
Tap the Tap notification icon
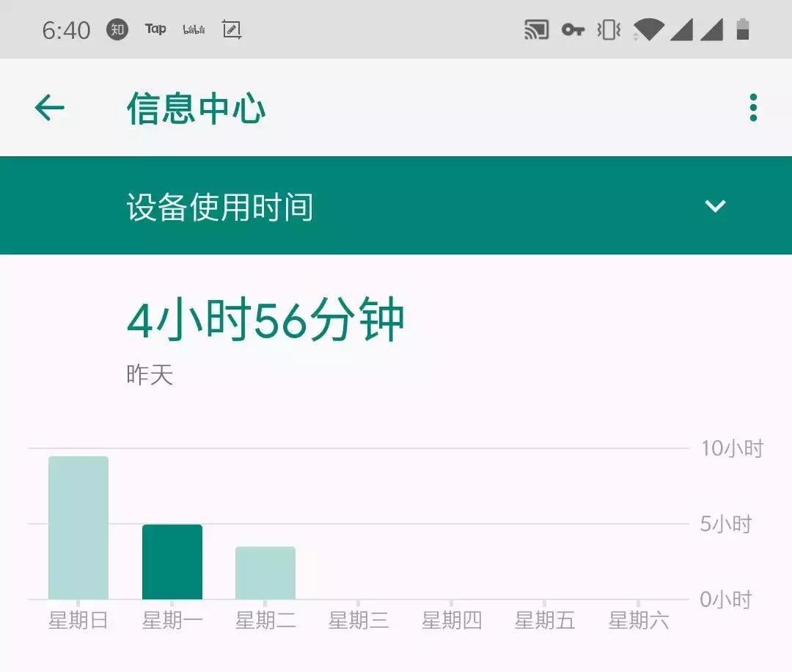(x=155, y=29)
